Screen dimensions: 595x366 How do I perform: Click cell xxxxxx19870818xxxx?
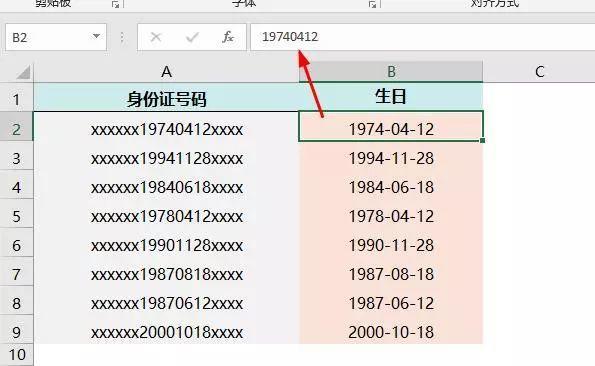[x=166, y=272]
